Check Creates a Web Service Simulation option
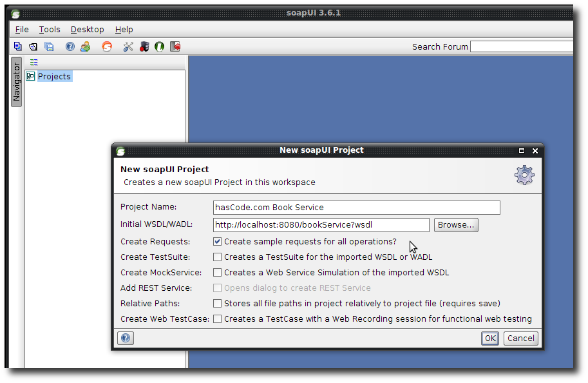Image resolution: width=588 pixels, height=383 pixels. [x=217, y=273]
